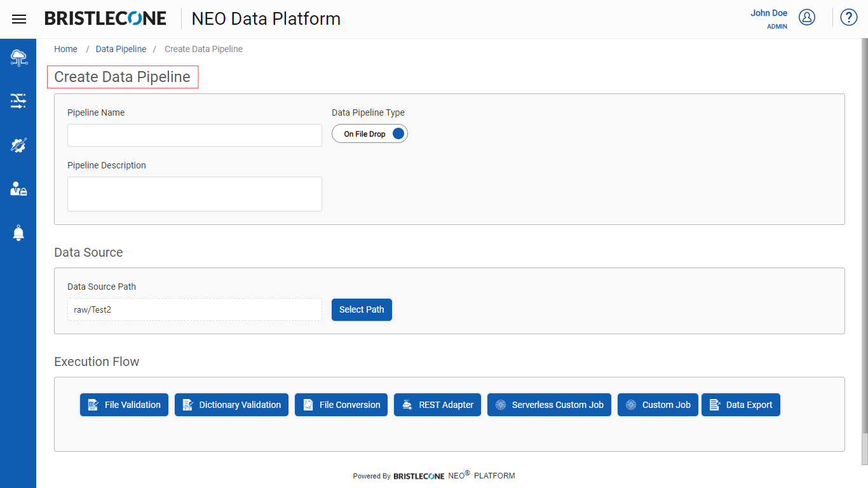Open the user access lock sidebar icon
This screenshot has width=868, height=488.
[x=18, y=189]
